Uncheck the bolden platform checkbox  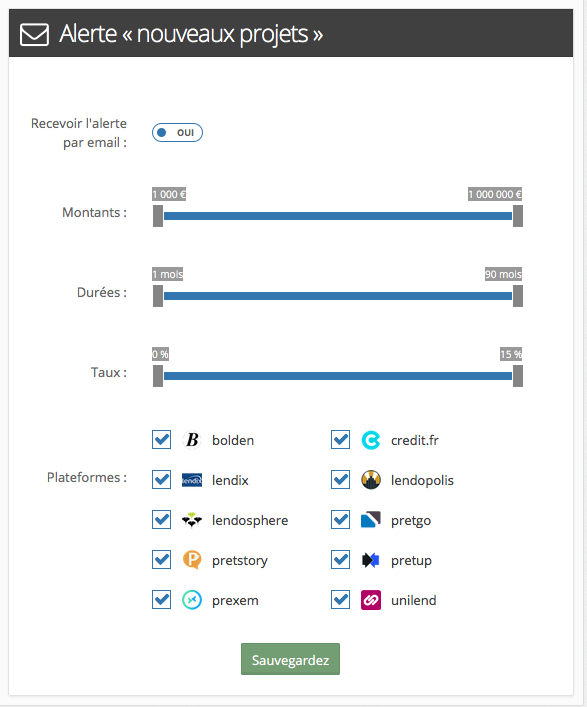(161, 440)
